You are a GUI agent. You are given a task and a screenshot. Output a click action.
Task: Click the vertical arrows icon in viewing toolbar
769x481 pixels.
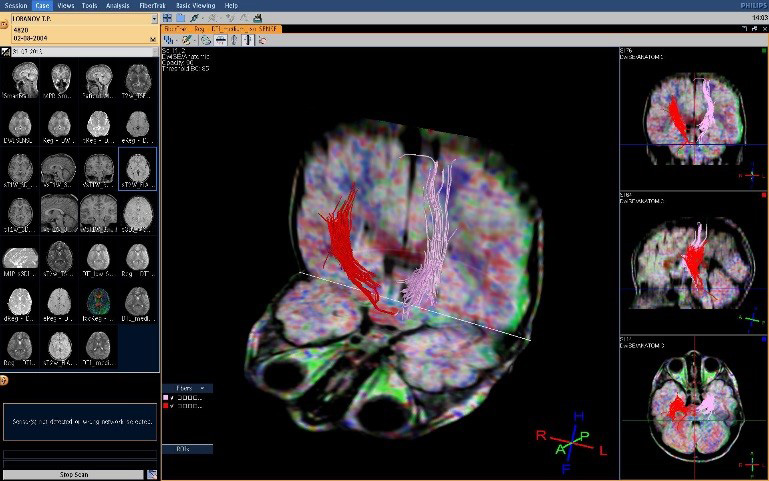[x=234, y=40]
